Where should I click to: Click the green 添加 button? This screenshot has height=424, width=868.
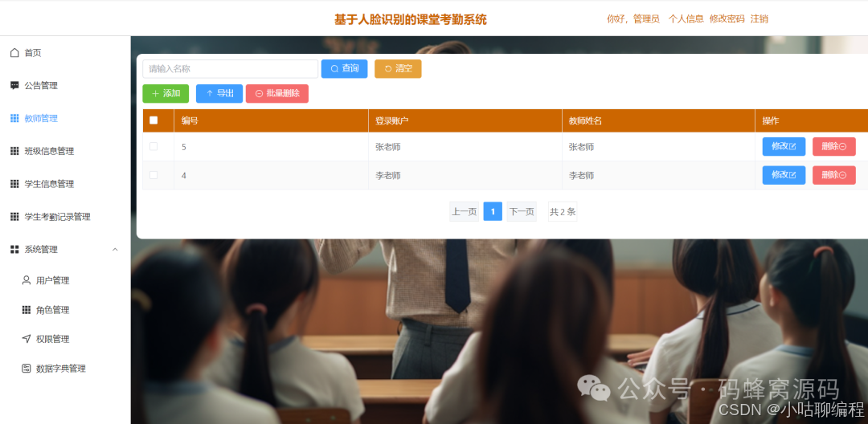166,93
